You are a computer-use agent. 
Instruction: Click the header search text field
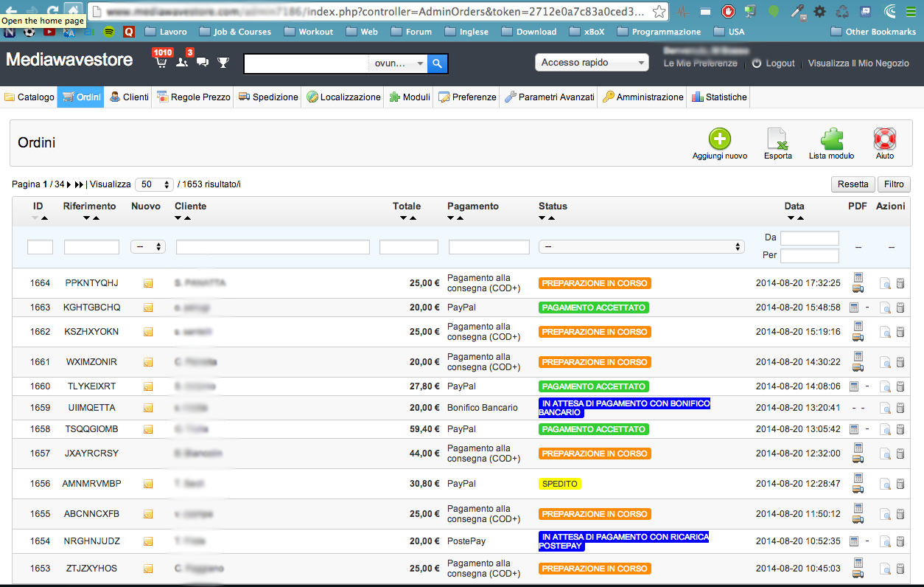[306, 63]
